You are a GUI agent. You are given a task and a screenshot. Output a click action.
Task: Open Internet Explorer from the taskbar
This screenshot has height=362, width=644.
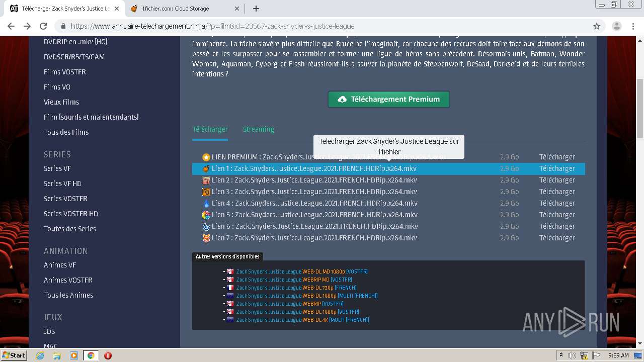tap(40, 355)
